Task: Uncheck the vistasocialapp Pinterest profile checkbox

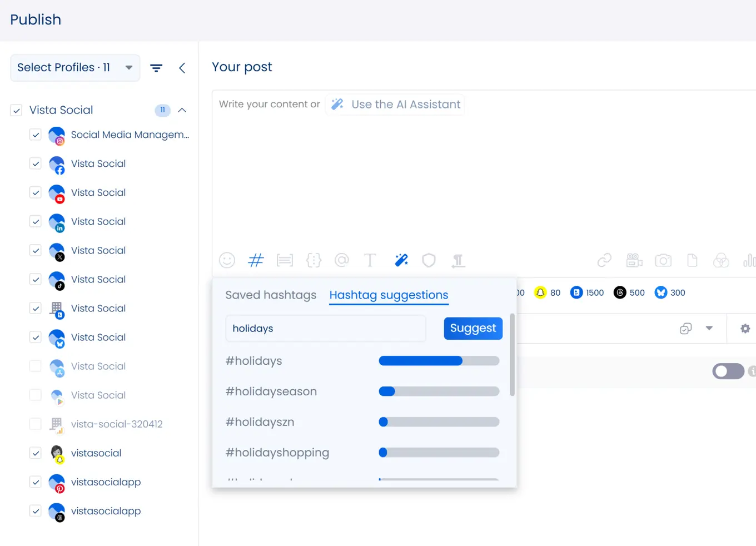Action: 36,482
